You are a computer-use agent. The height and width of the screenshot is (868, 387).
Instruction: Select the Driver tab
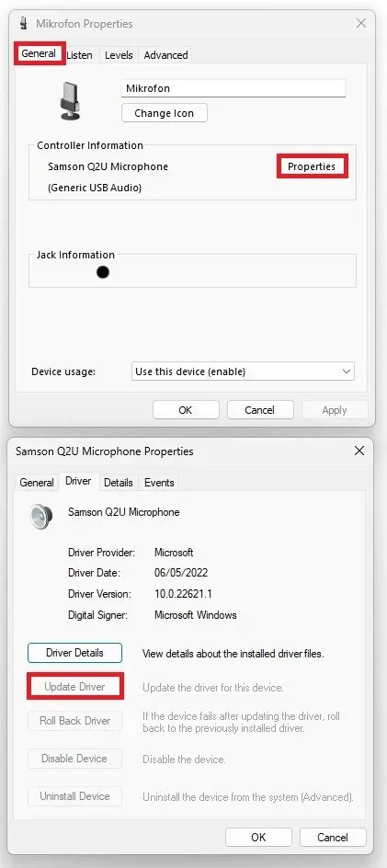click(x=78, y=481)
